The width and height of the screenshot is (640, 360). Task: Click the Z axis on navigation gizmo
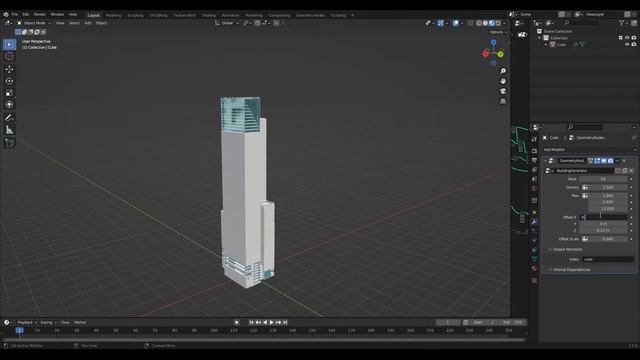point(493,42)
